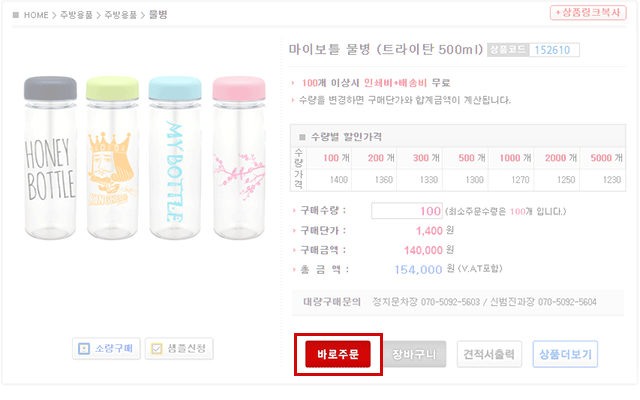Click the product code 152610 field
Screen dimensions: 640x400
pyautogui.click(x=554, y=50)
